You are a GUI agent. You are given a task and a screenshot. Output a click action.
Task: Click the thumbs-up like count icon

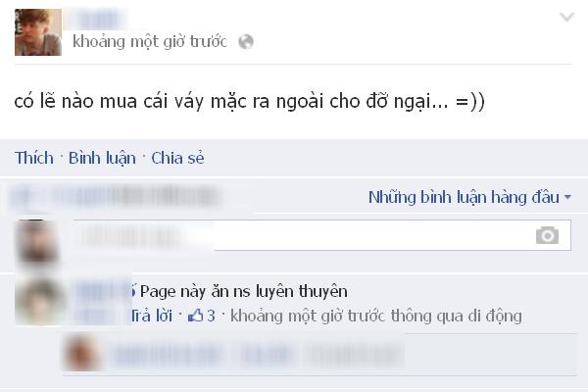pos(196,316)
